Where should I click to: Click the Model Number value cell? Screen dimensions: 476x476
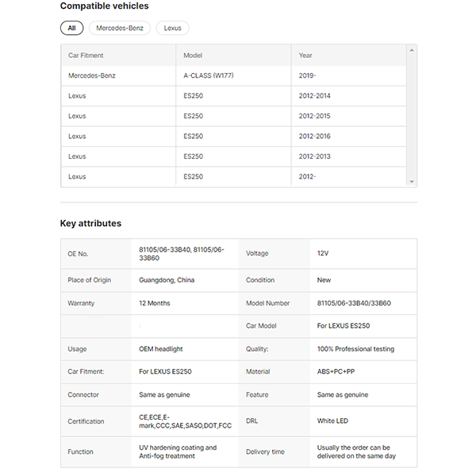[x=354, y=303]
